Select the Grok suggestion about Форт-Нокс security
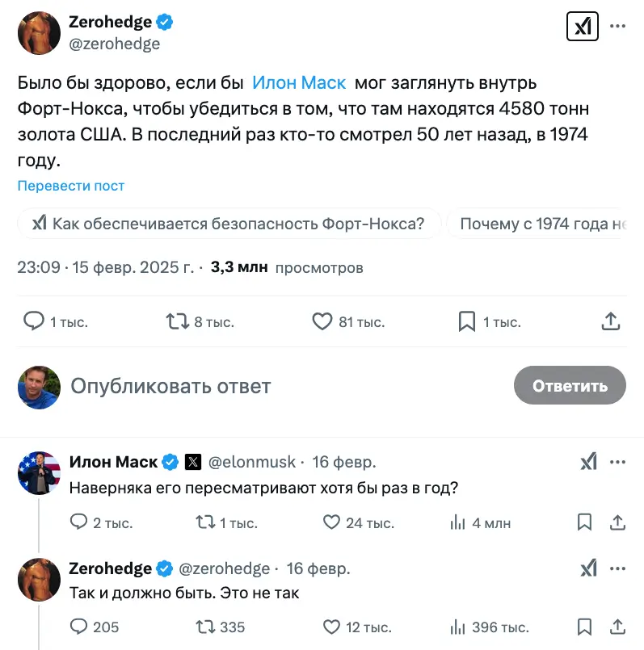This screenshot has height=650, width=644. (229, 224)
